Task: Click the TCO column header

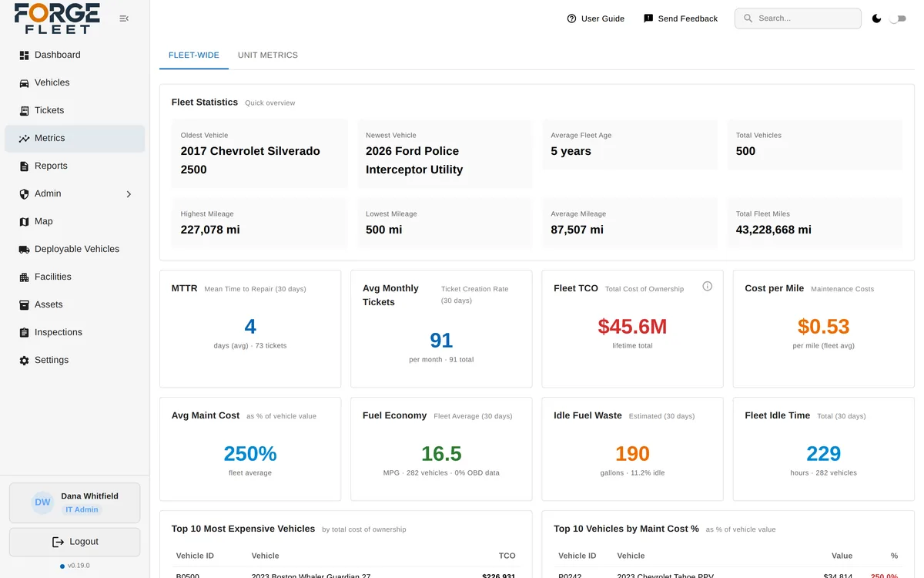Action: [507, 556]
